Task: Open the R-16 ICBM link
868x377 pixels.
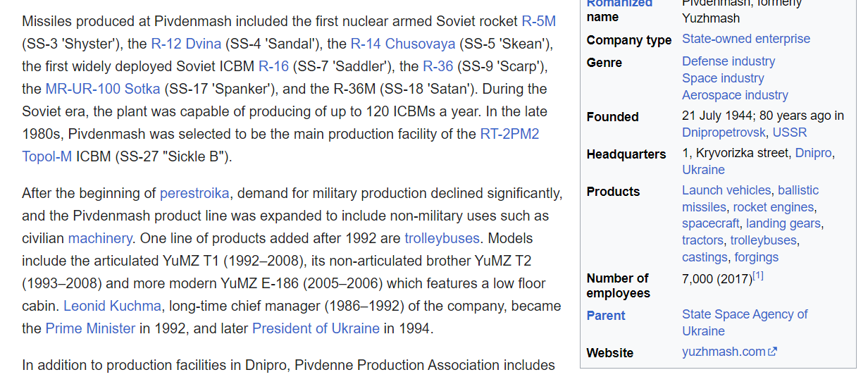Action: pos(273,66)
